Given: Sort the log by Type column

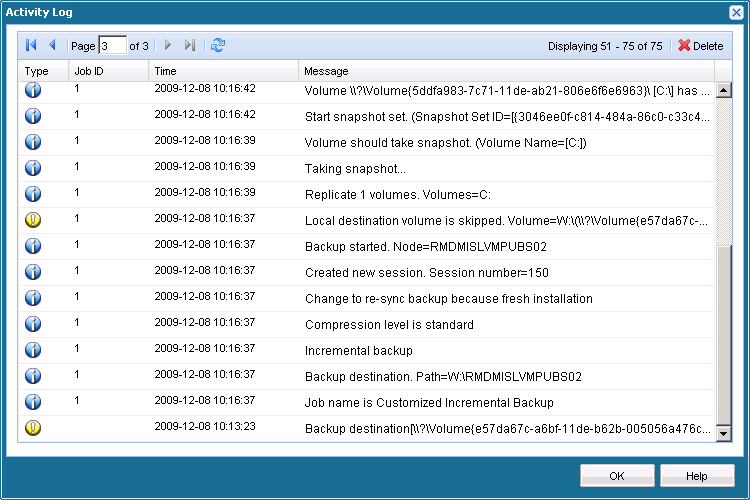Looking at the screenshot, I should coord(43,71).
